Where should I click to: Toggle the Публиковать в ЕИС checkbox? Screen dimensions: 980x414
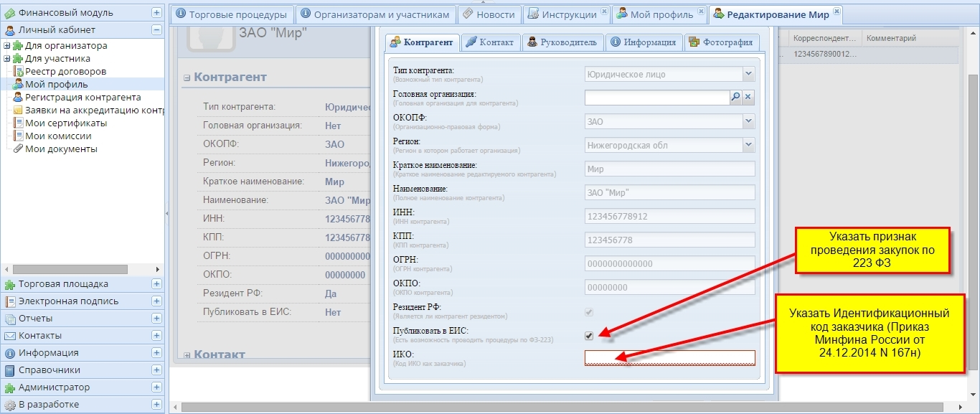[x=589, y=336]
